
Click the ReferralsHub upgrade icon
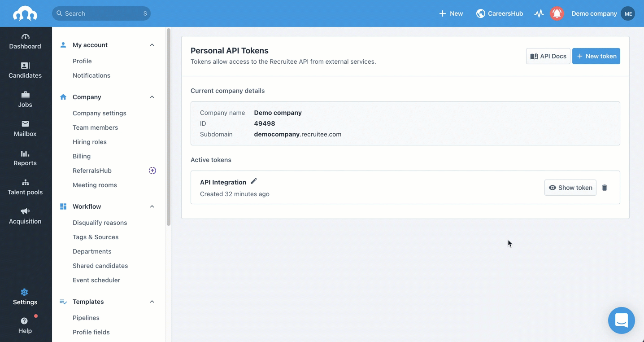[152, 171]
